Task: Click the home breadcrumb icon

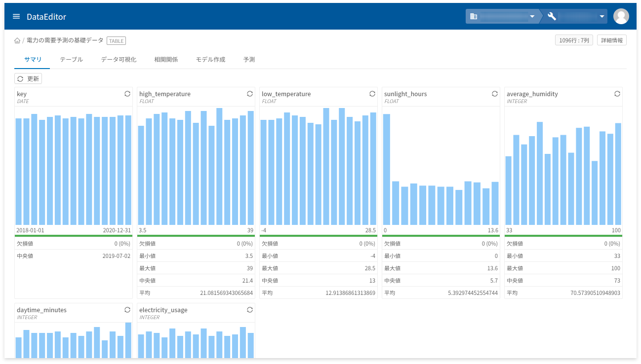Action: point(17,41)
